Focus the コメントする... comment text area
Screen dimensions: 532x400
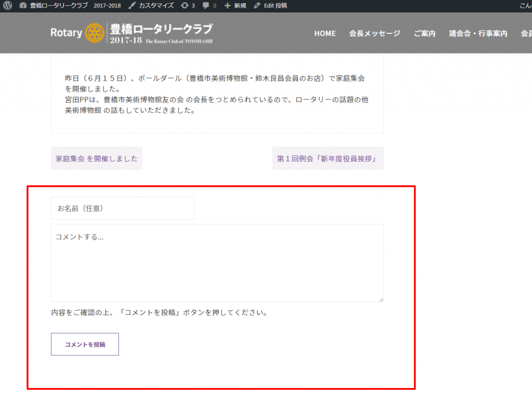[x=217, y=263]
